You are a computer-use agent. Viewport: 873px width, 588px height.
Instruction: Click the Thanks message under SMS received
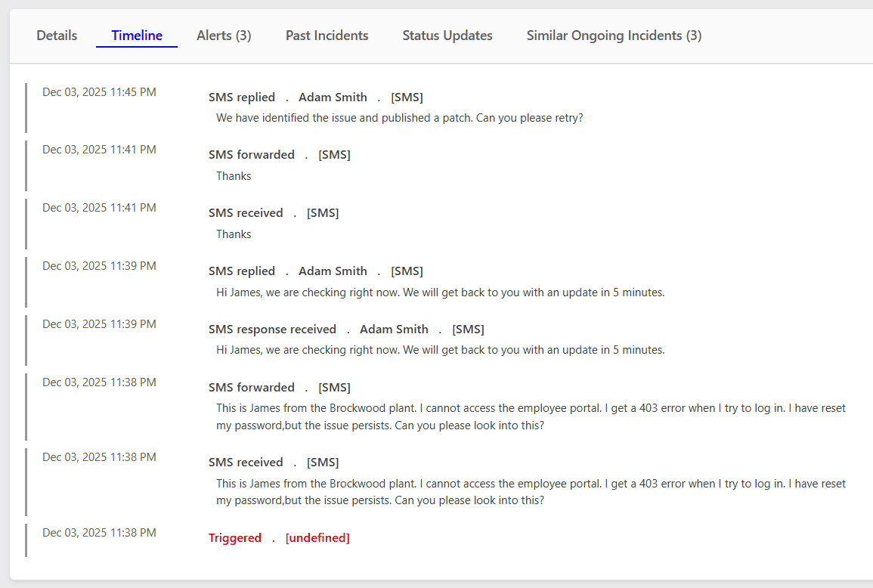233,234
